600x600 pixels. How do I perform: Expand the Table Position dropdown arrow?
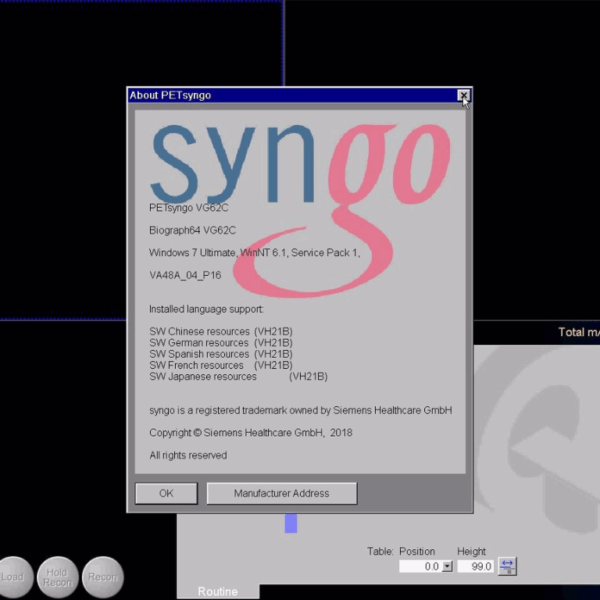447,566
